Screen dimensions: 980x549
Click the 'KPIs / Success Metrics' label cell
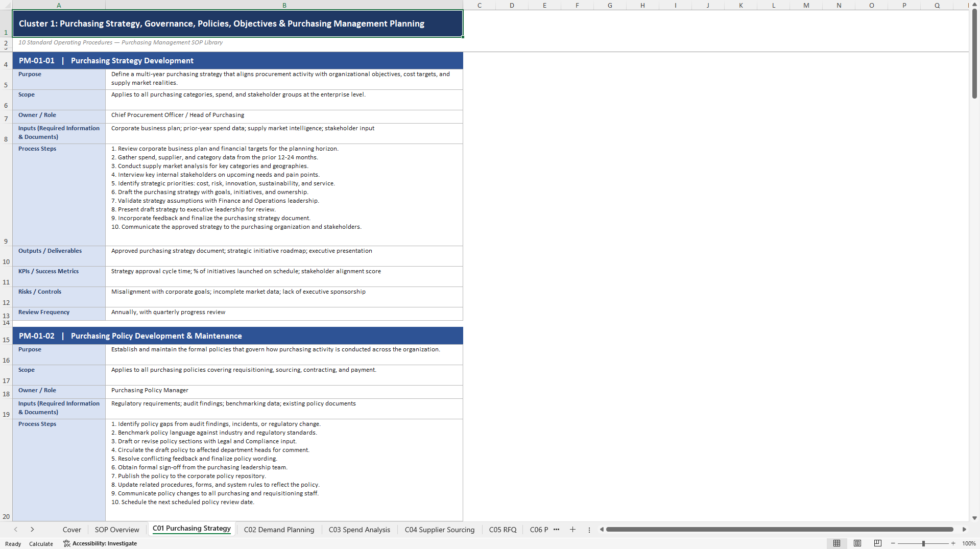click(x=59, y=276)
